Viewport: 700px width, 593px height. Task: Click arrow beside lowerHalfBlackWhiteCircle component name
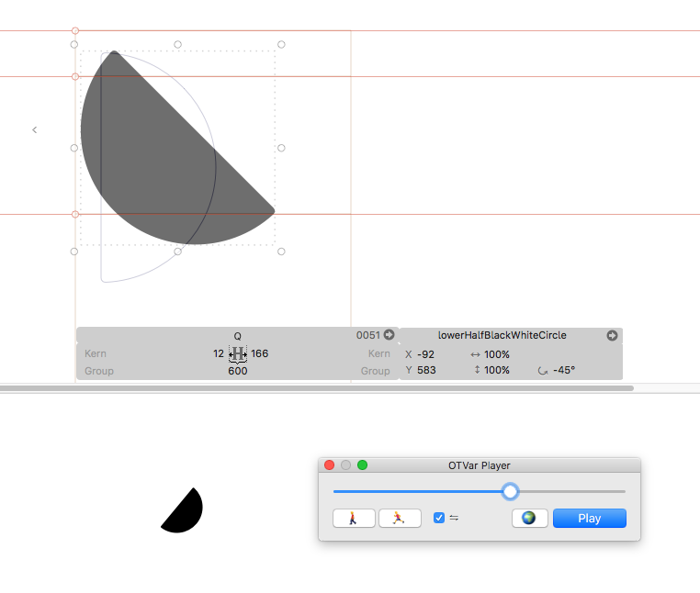coord(612,336)
